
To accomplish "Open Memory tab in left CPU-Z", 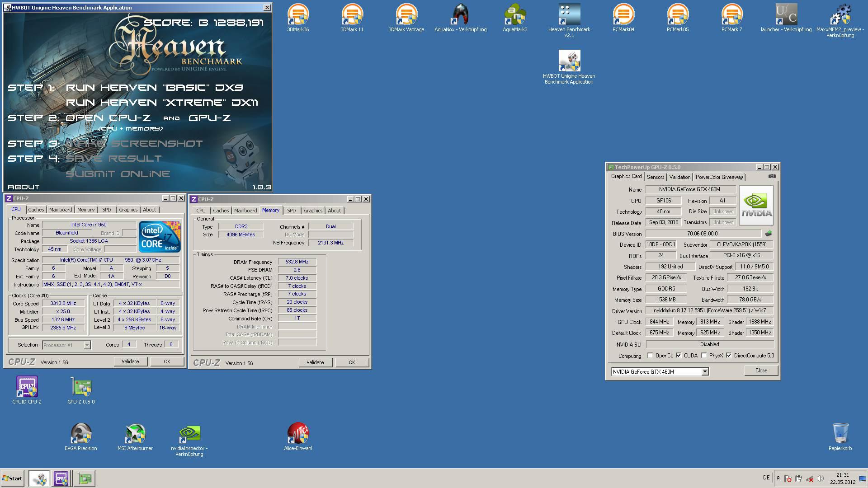I will tap(86, 210).
